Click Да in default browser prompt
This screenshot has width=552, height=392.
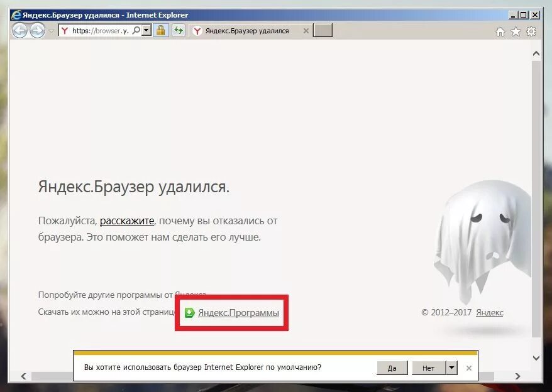tap(392, 368)
